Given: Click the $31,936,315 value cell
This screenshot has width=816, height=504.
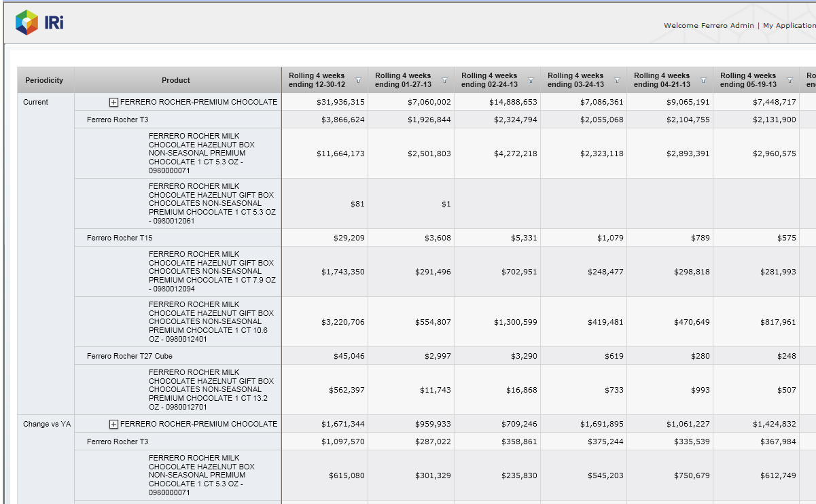Looking at the screenshot, I should pyautogui.click(x=340, y=102).
